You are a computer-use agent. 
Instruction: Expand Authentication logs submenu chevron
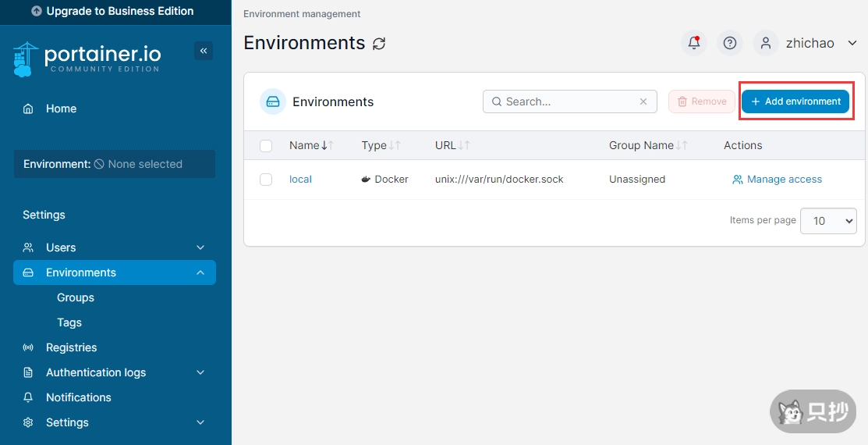click(x=200, y=372)
